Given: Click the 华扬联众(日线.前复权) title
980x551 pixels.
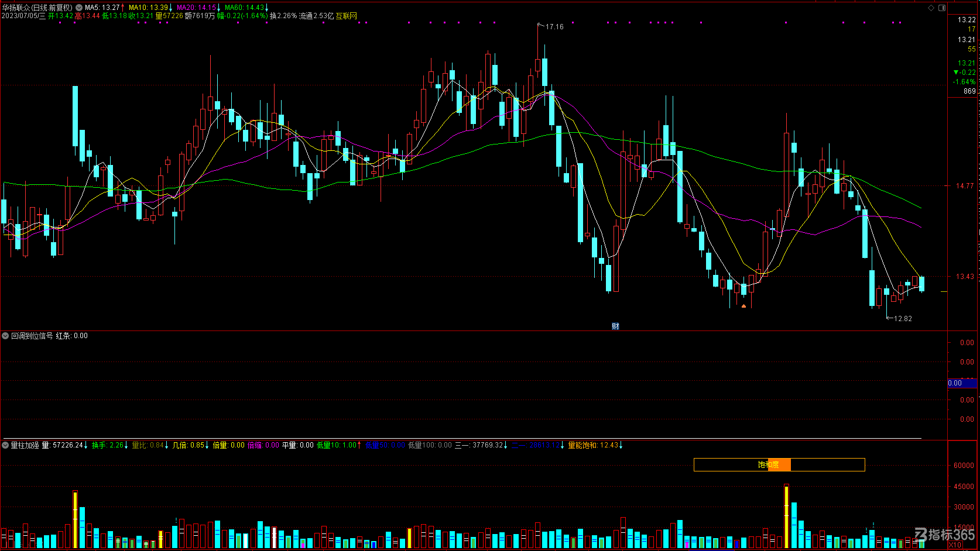Looking at the screenshot, I should tap(37, 8).
